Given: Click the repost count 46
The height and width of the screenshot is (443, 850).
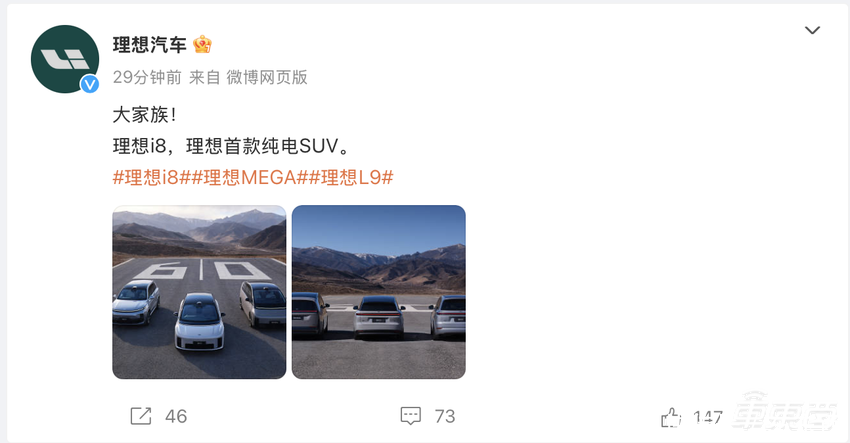Looking at the screenshot, I should (176, 416).
